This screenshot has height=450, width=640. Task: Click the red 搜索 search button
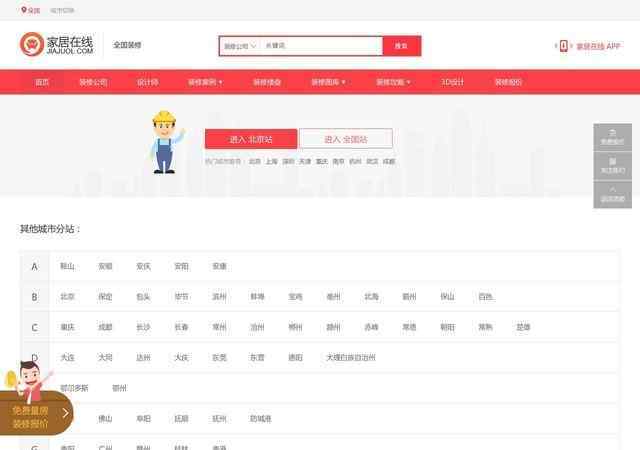[x=401, y=46]
